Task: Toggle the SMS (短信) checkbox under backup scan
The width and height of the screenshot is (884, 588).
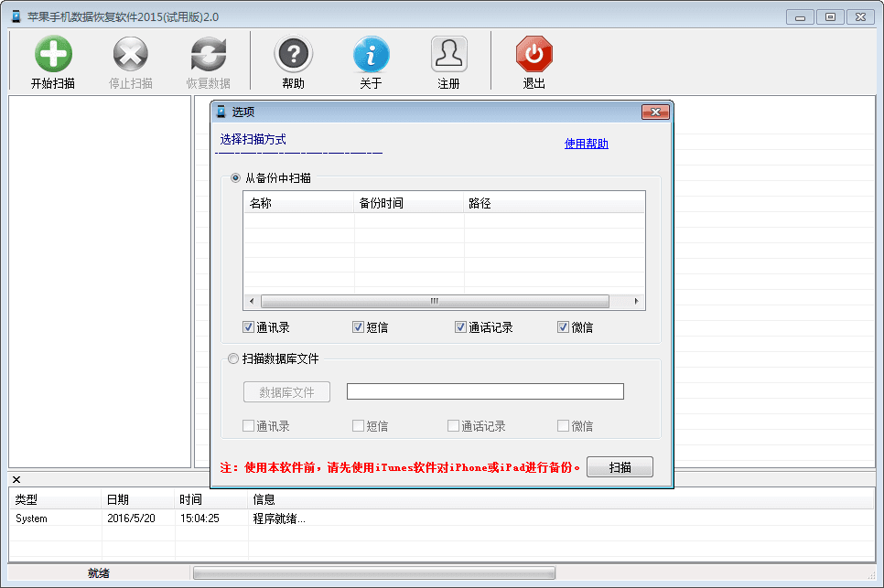Action: 359,327
